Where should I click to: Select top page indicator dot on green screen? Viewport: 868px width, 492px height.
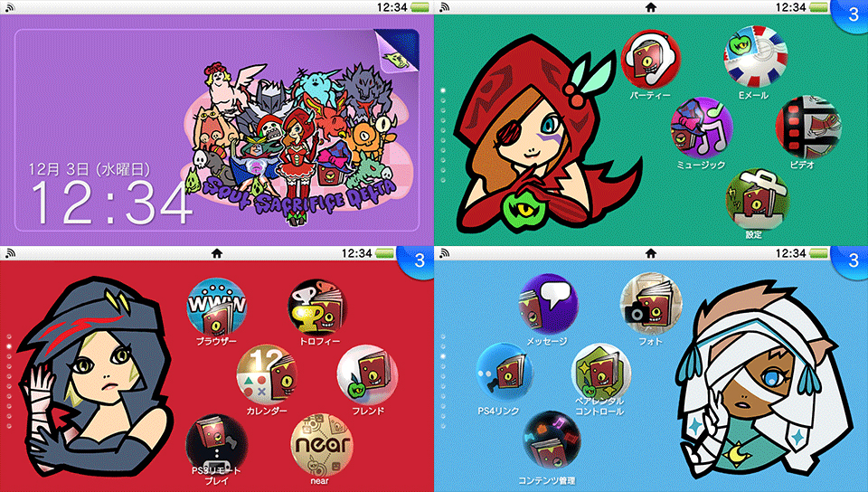pyautogui.click(x=443, y=90)
